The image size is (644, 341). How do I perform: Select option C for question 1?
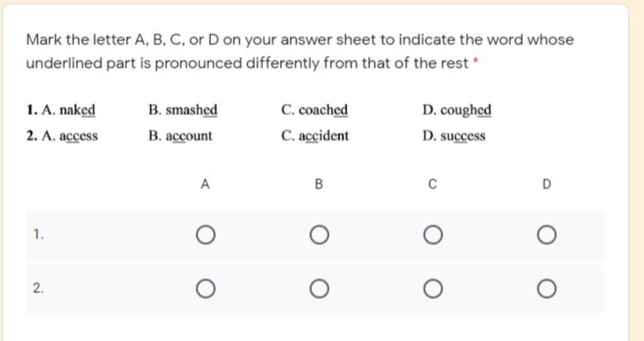pos(432,236)
